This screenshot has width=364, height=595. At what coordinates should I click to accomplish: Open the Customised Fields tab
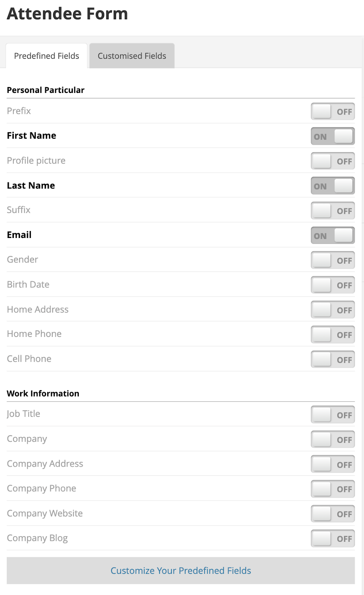coord(132,56)
